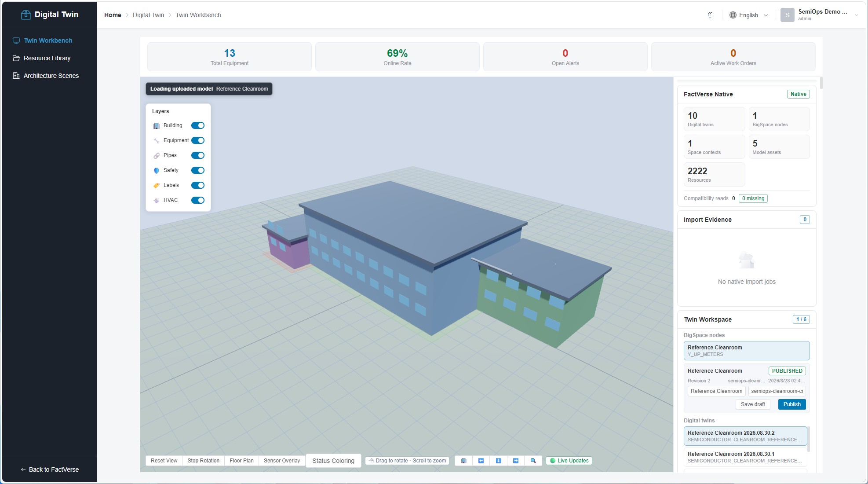Click the globe language icon
868x484 pixels.
[733, 15]
